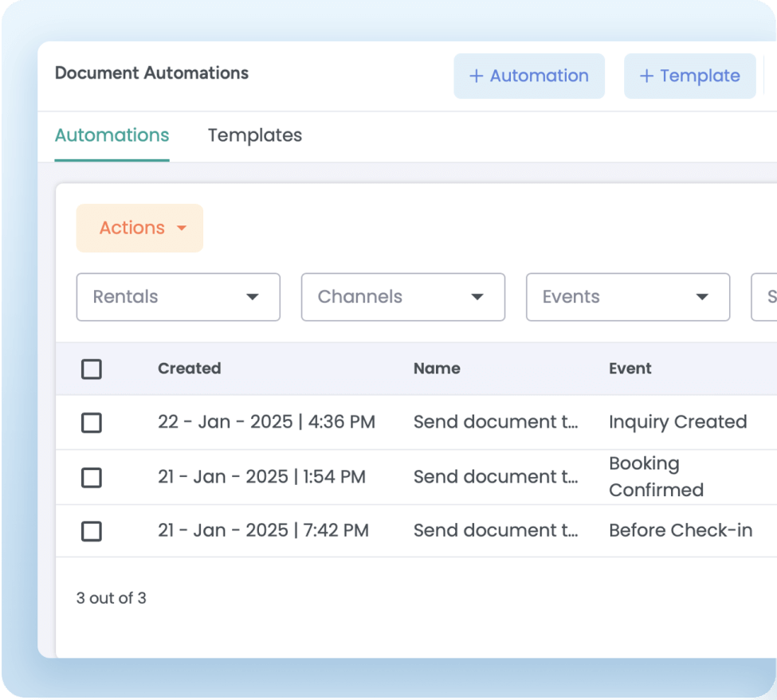The width and height of the screenshot is (777, 700).
Task: Select the Automations tab
Action: [112, 135]
